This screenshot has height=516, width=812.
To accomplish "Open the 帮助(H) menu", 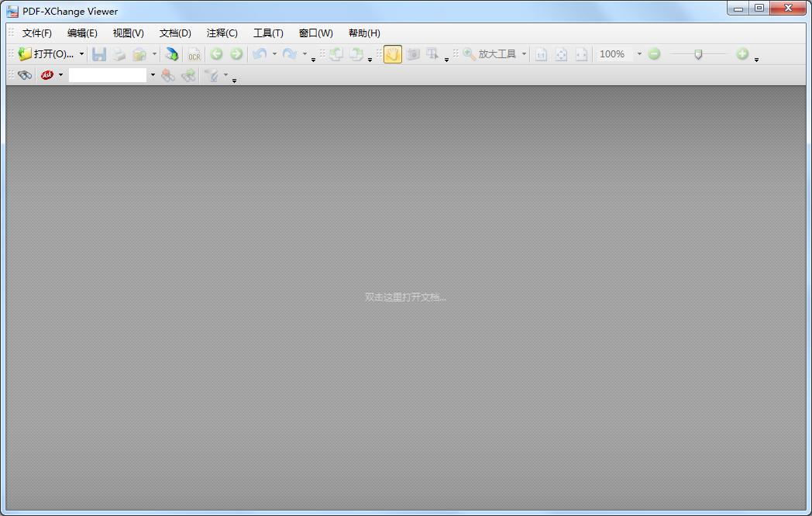I will coord(365,33).
